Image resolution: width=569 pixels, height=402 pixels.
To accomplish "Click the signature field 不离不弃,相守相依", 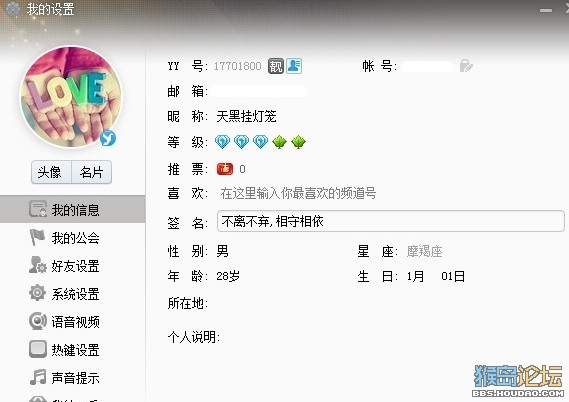I will (390, 221).
